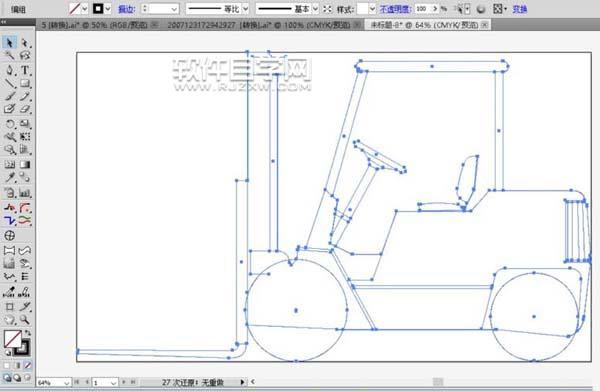This screenshot has height=391, width=600.
Task: Select the Zoom magnifier tool
Action: click(25, 319)
